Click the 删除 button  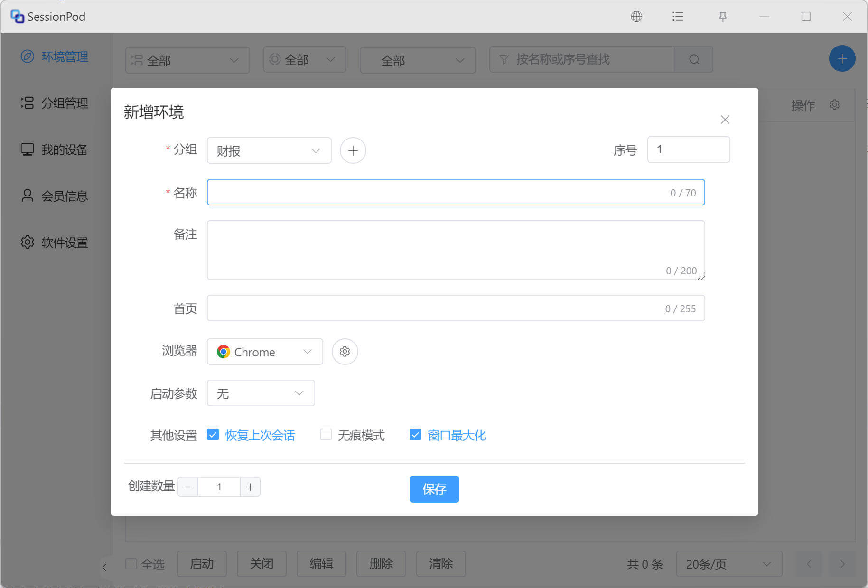point(381,564)
